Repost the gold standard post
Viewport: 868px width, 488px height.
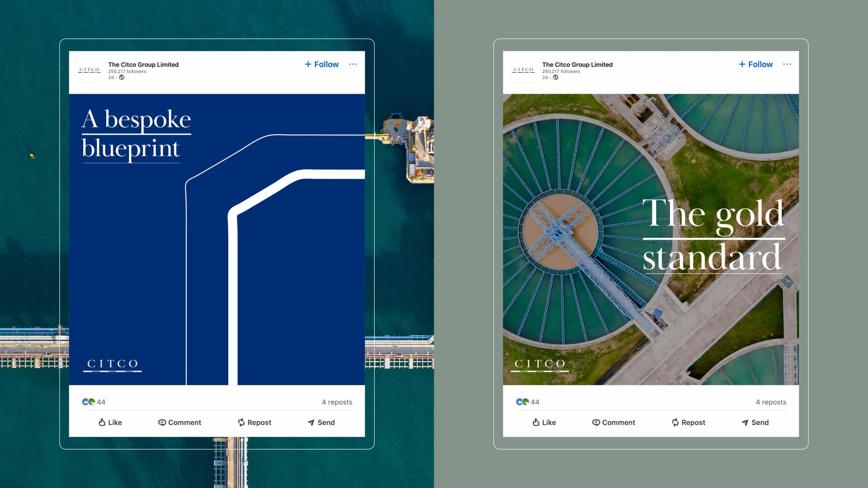click(688, 422)
